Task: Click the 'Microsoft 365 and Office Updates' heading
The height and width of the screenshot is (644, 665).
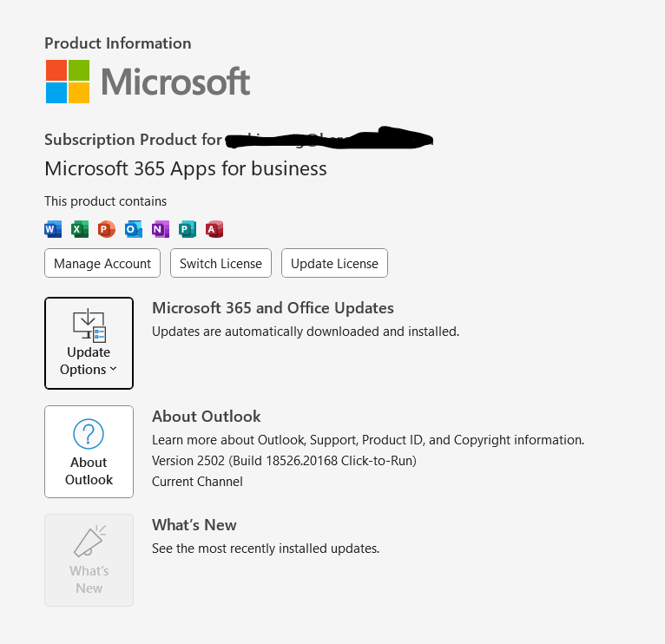Action: [x=273, y=308]
